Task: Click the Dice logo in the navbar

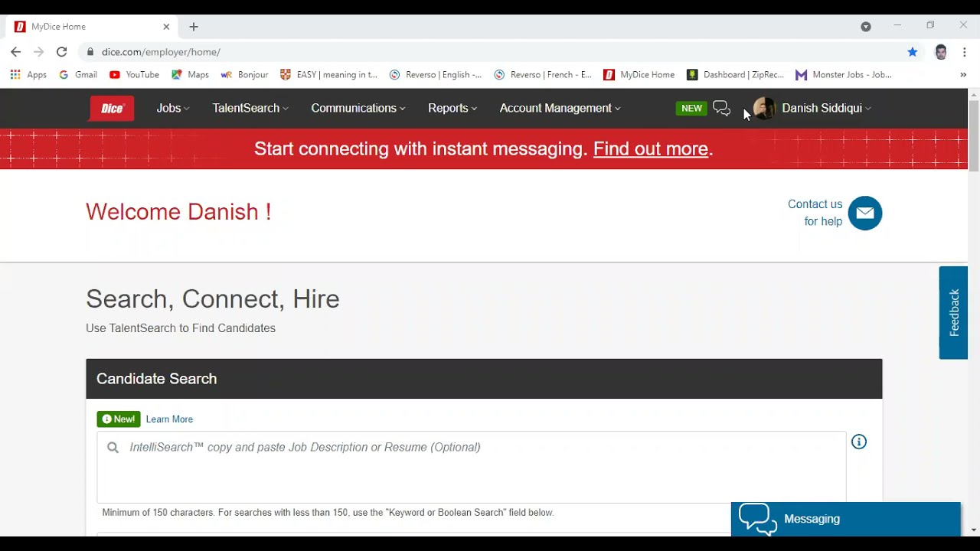Action: click(113, 109)
